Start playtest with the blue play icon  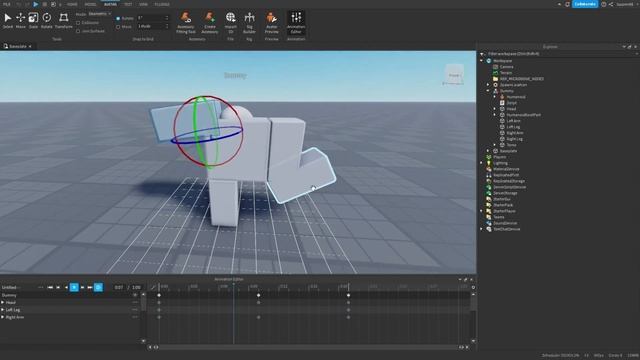pos(36,4)
